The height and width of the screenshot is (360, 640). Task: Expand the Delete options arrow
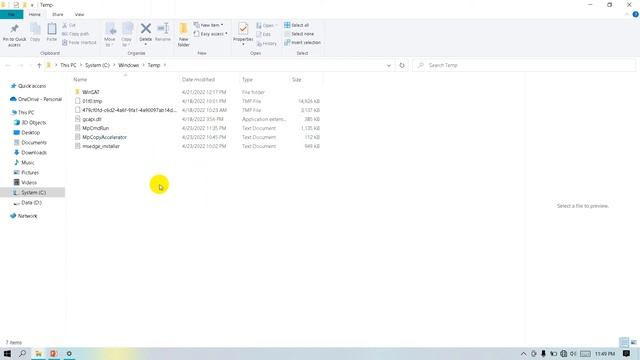(x=146, y=44)
